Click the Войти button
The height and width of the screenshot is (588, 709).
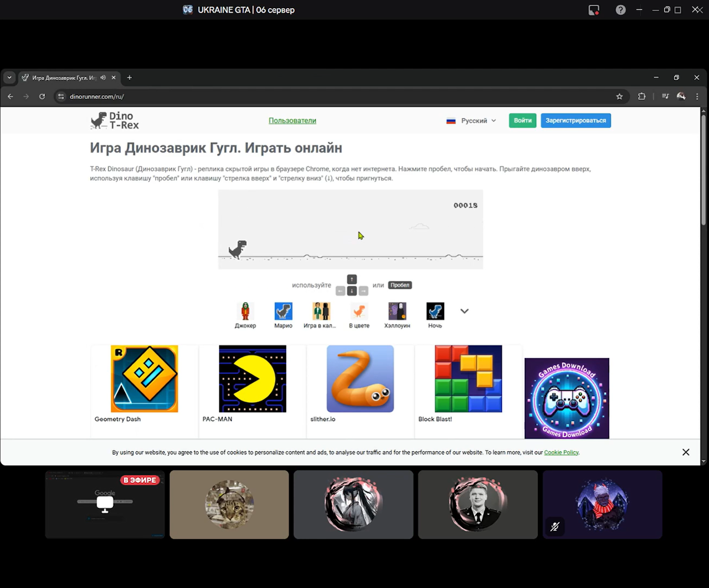(x=523, y=120)
